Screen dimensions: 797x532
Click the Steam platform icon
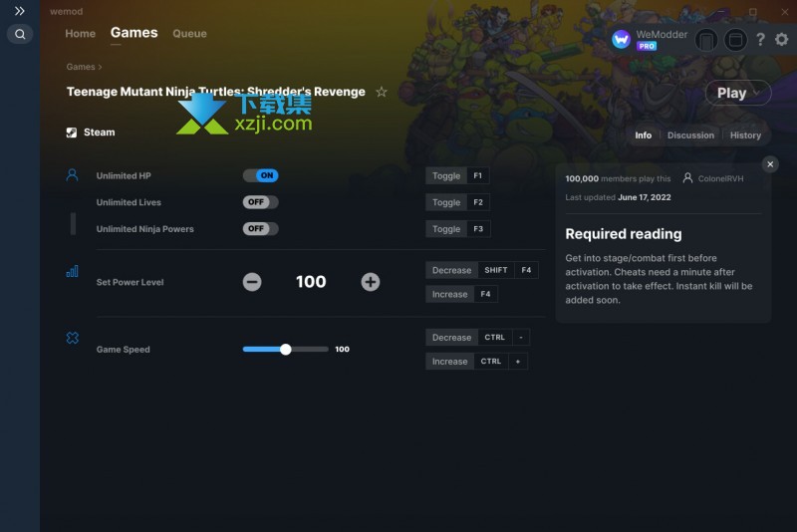click(72, 133)
